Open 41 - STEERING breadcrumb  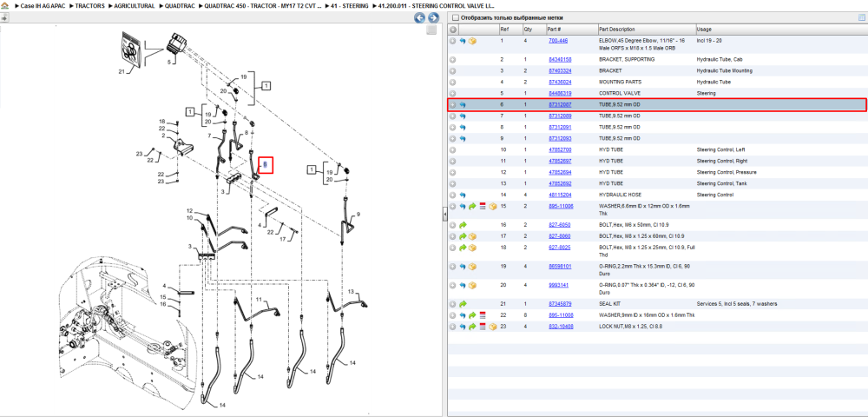point(349,5)
